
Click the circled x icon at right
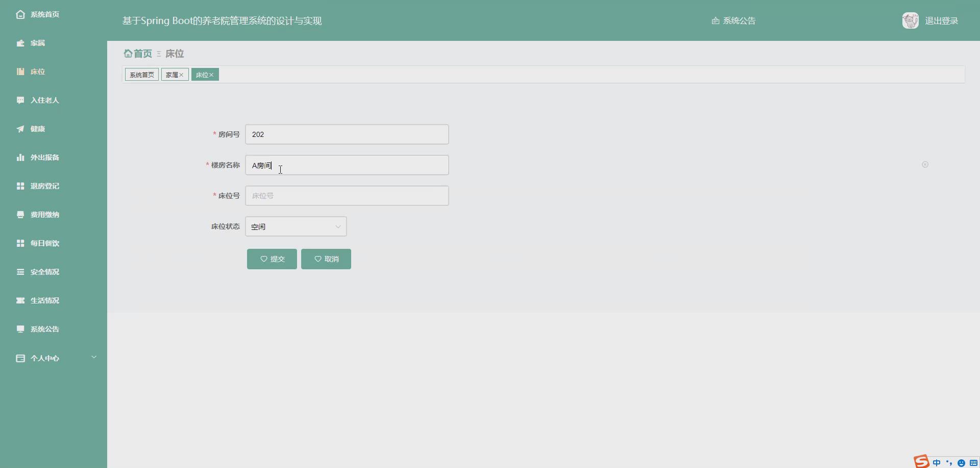[925, 165]
